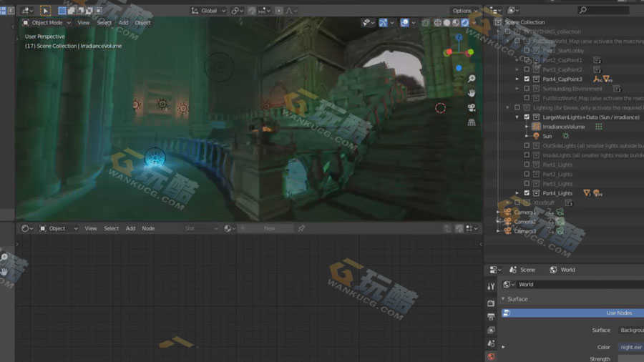Open the pivot point dropdown
The width and height of the screenshot is (644, 362).
click(x=237, y=11)
